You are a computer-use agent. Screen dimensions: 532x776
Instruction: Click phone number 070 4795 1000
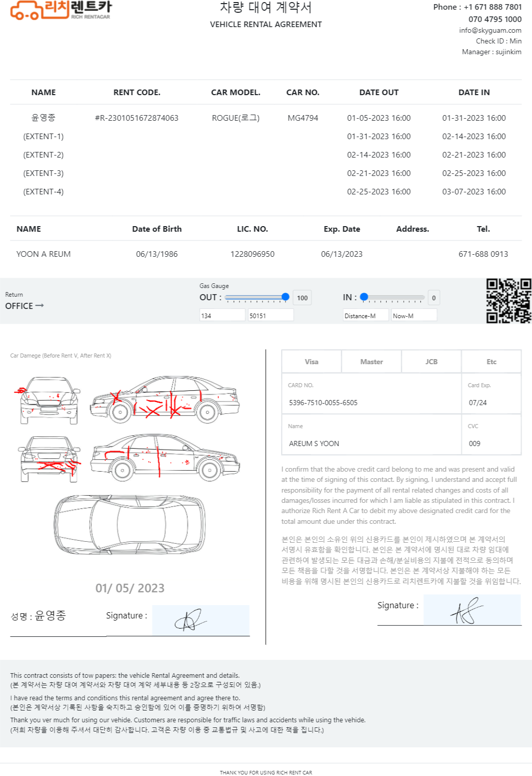click(495, 19)
